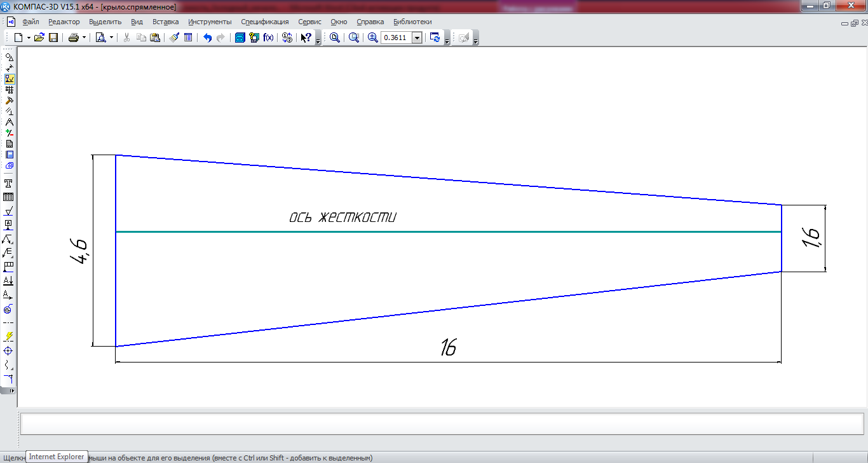Open dropdown arrow next to New document
The width and height of the screenshot is (868, 463).
tap(29, 38)
